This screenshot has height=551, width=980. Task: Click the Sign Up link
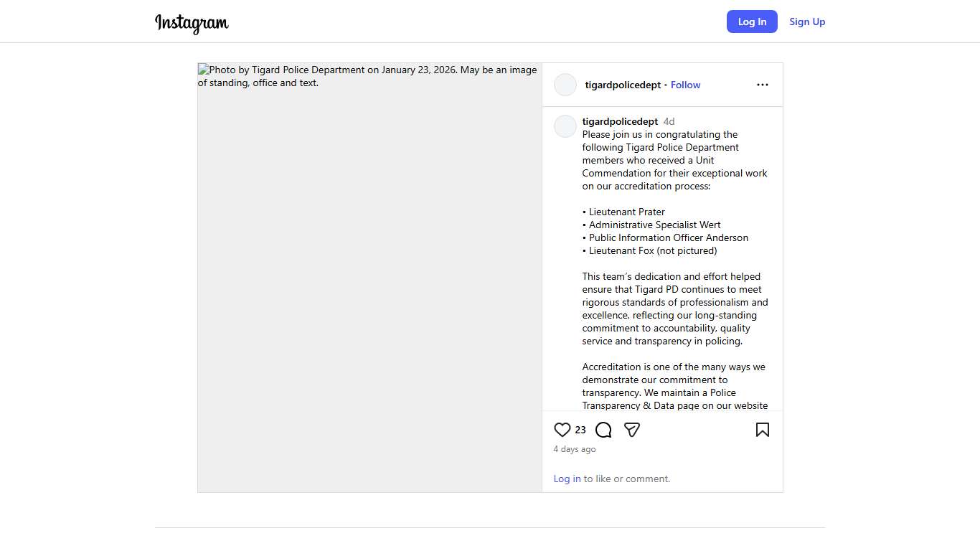point(807,22)
